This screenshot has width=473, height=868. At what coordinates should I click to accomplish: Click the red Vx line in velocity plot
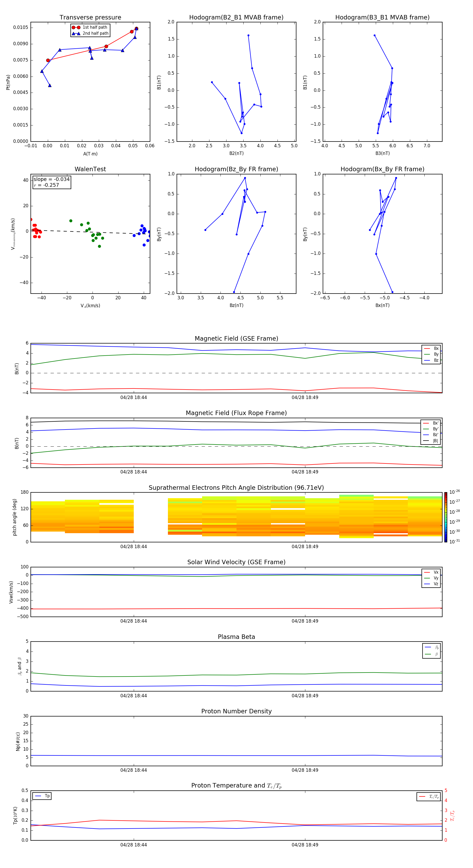pyautogui.click(x=236, y=609)
